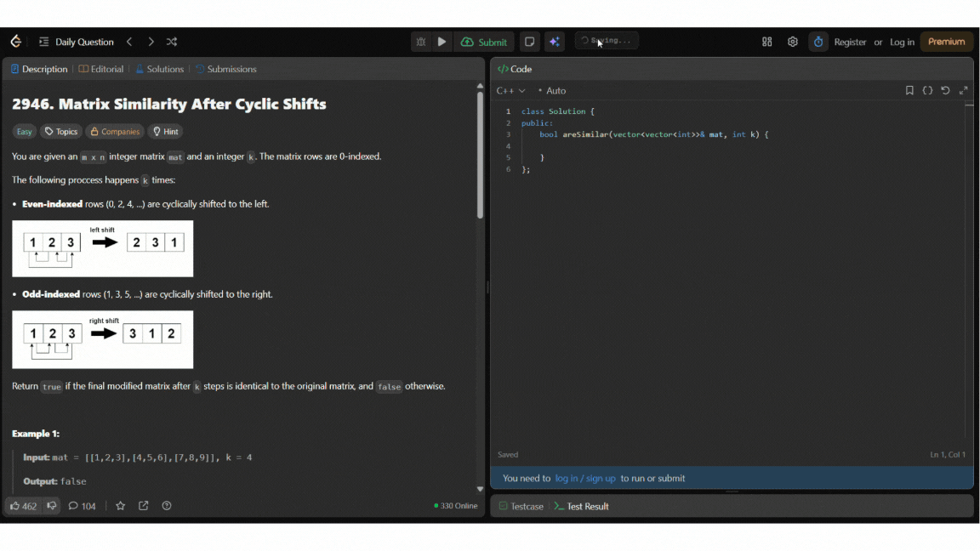980x551 pixels.
Task: Click the problem title text
Action: tap(168, 104)
